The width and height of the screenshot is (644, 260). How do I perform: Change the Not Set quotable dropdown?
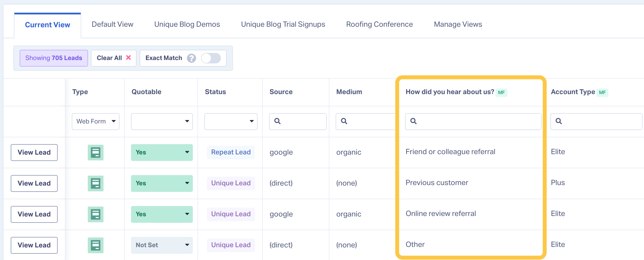[x=162, y=245]
